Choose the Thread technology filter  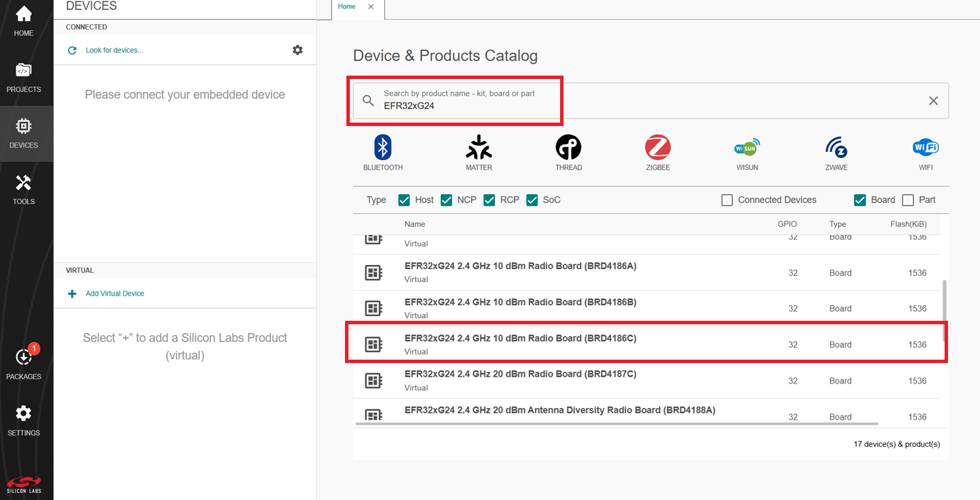click(x=568, y=148)
